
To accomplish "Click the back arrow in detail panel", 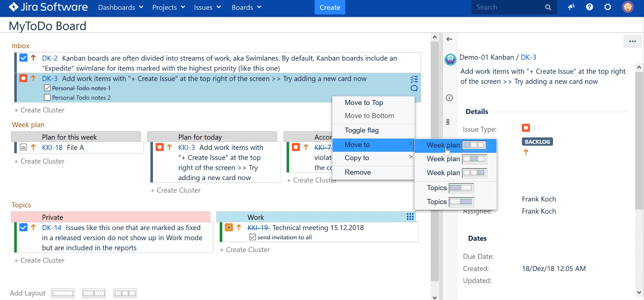I will 449,39.
